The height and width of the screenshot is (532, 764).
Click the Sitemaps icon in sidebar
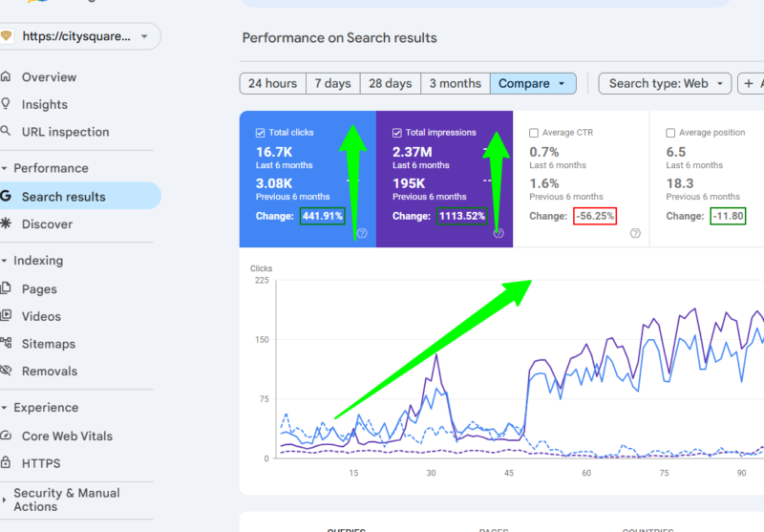coord(6,343)
